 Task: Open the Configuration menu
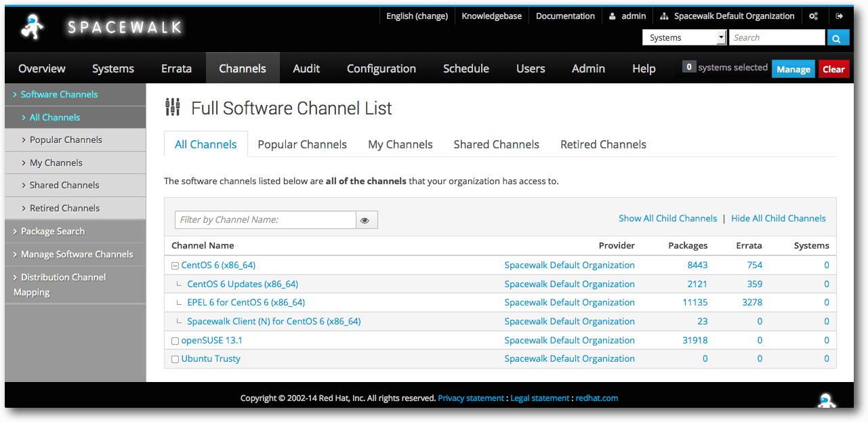(381, 68)
